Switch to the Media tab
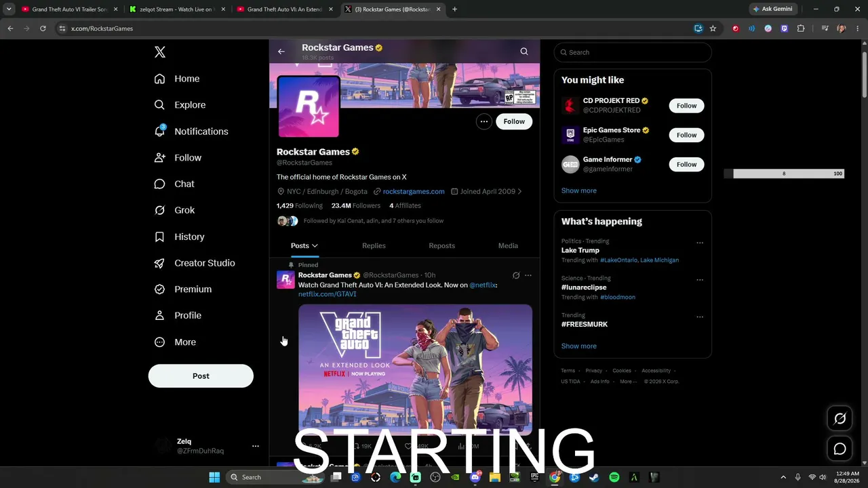Image resolution: width=868 pixels, height=488 pixels. tap(508, 246)
